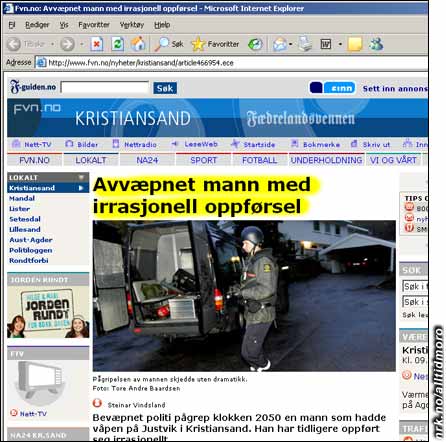Click the Edit with Word icon
This screenshot has width=446, height=442.
point(326,44)
